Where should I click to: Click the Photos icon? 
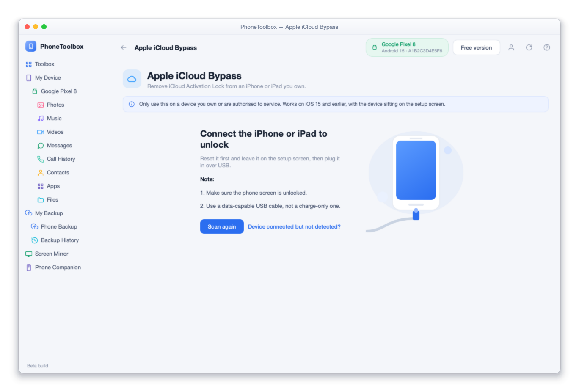41,105
